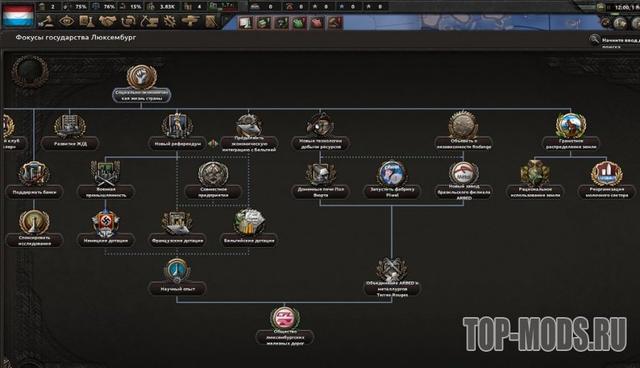Open the Research flask menu
The height and width of the screenshot is (368, 640).
(87, 21)
